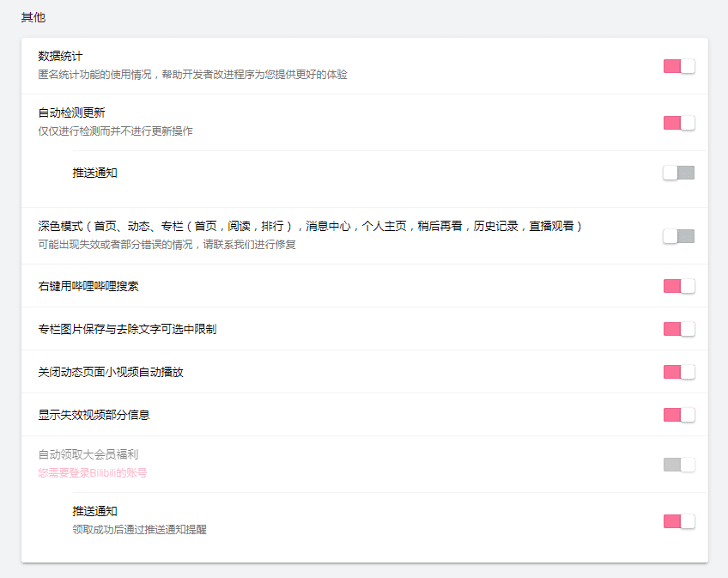The width and height of the screenshot is (728, 578).
Task: Enable the 深色模式 toggle switch
Action: click(x=678, y=234)
